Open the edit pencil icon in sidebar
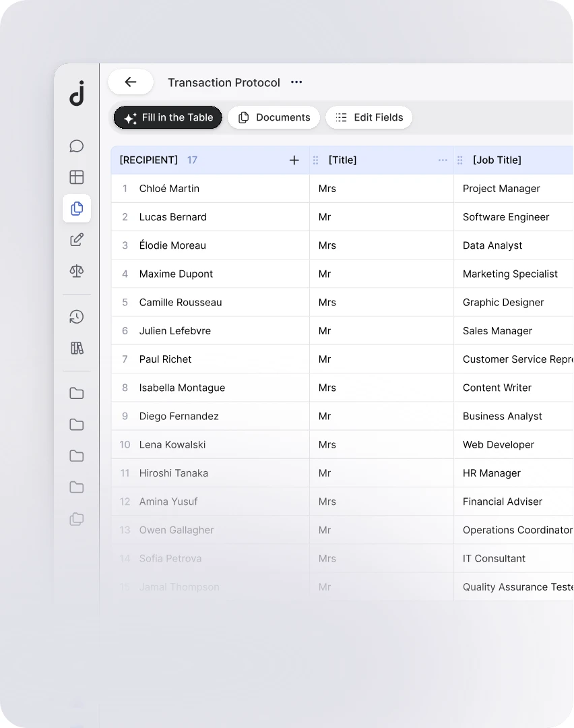This screenshot has width=574, height=728. [x=77, y=239]
